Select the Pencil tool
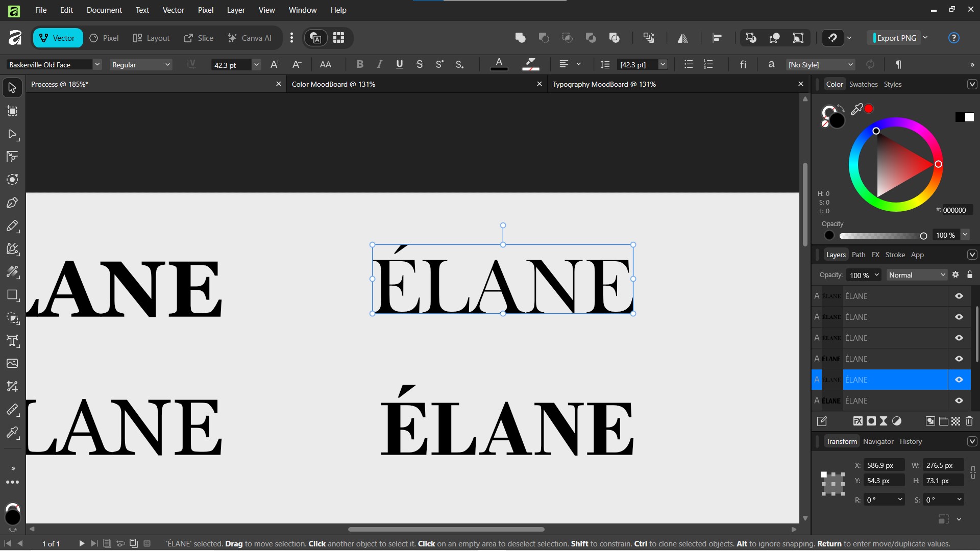Viewport: 980px width, 551px height. click(x=12, y=226)
